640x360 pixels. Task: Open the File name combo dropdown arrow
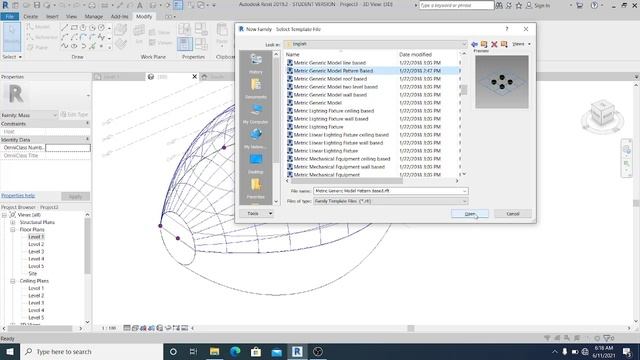coord(464,191)
